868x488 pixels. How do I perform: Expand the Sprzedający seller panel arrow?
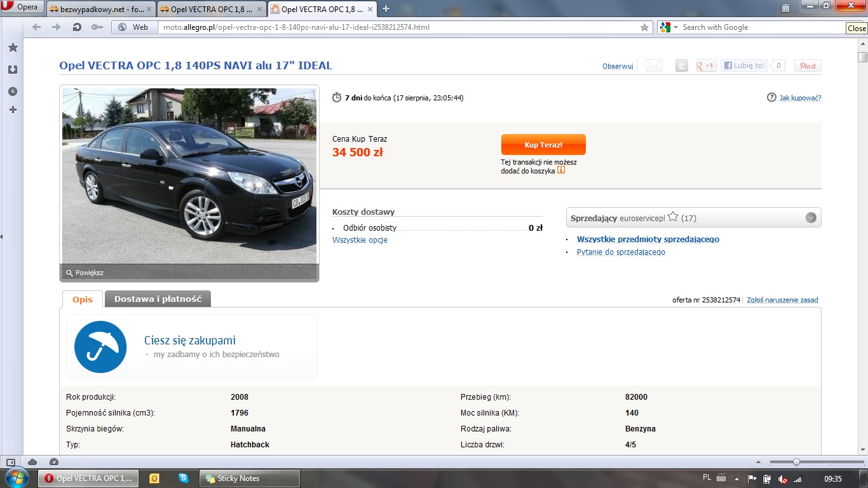click(811, 217)
